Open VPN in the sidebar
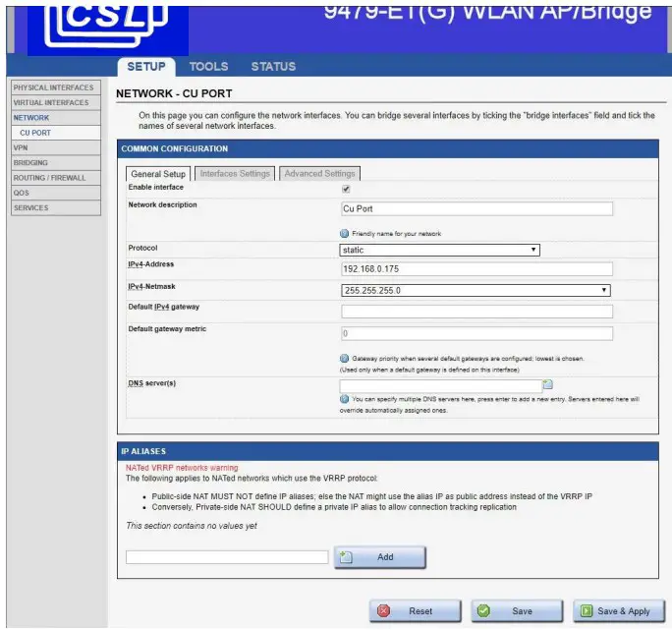The image size is (672, 630). pyautogui.click(x=56, y=147)
